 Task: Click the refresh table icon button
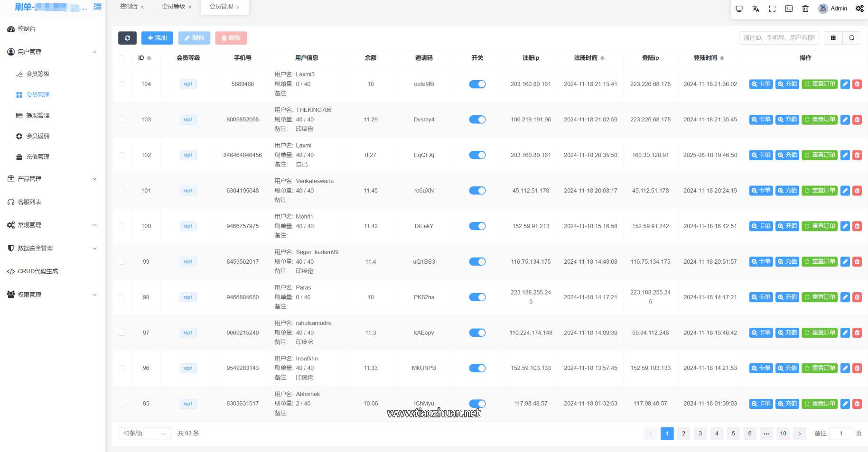coord(127,38)
